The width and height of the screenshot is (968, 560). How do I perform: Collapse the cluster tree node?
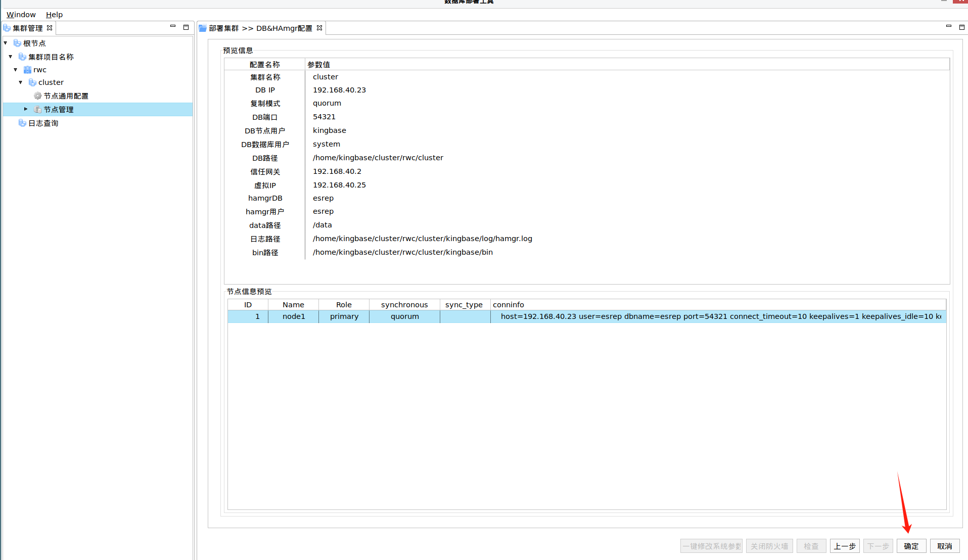point(21,82)
